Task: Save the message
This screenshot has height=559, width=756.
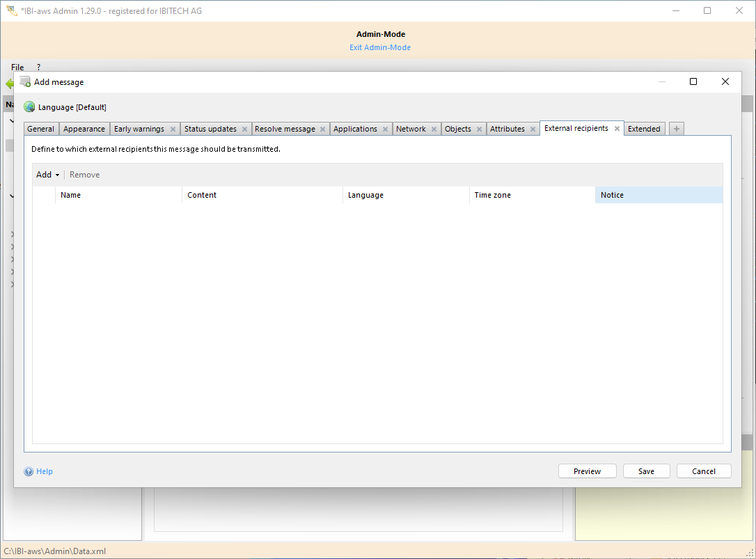Action: (x=646, y=471)
